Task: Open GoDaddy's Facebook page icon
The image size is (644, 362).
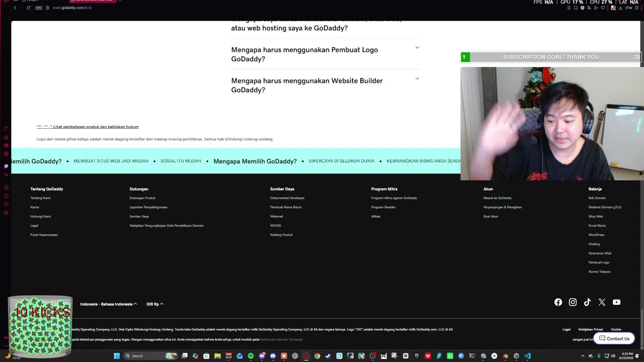Action: pos(558,302)
